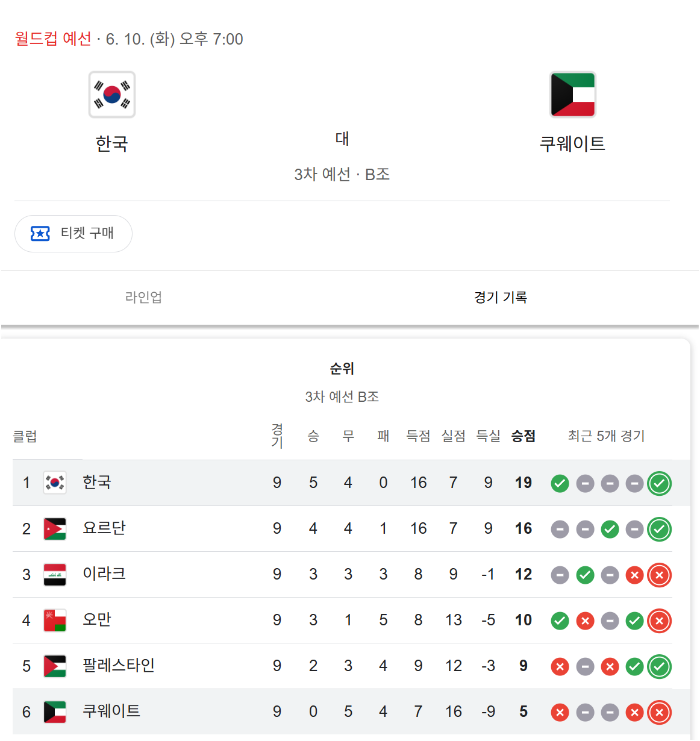Click the 티켓 구매 button
700x741 pixels.
(x=73, y=234)
